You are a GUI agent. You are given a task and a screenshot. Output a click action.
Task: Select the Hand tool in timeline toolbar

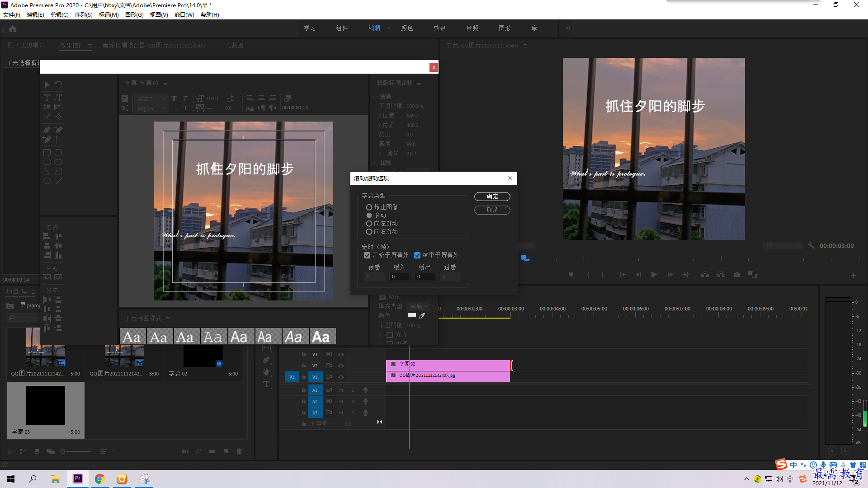(266, 372)
